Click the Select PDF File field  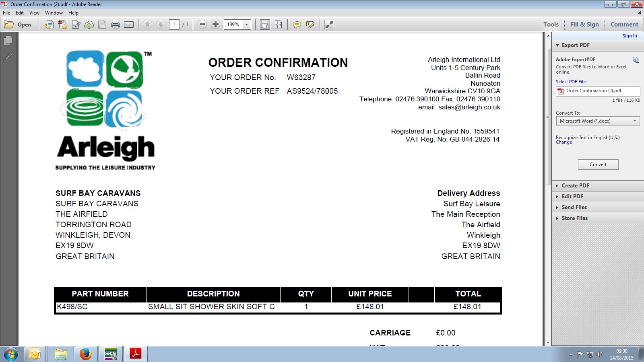598,91
